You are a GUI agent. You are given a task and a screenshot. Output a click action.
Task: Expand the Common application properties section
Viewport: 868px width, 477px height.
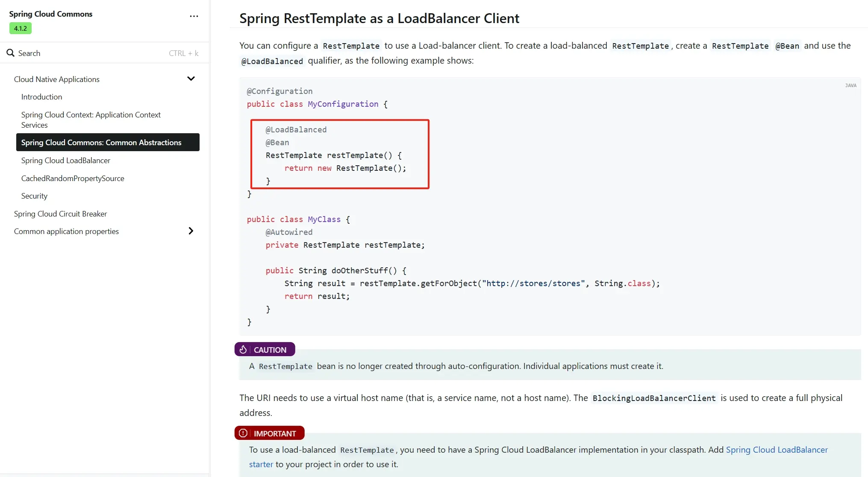click(x=191, y=231)
